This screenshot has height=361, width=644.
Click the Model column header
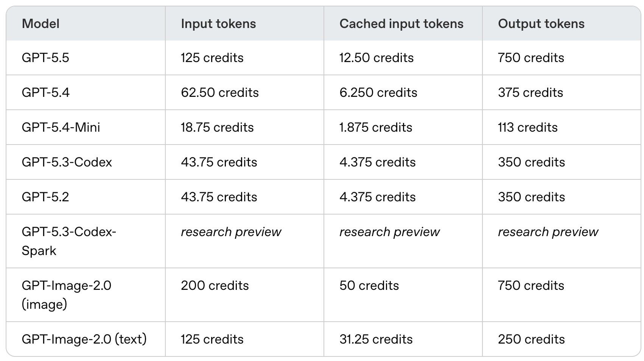click(40, 24)
